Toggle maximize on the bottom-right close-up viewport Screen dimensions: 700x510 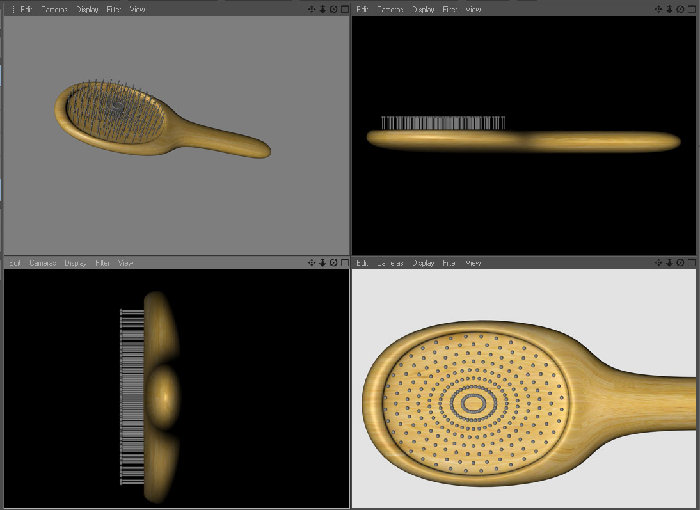click(x=692, y=263)
